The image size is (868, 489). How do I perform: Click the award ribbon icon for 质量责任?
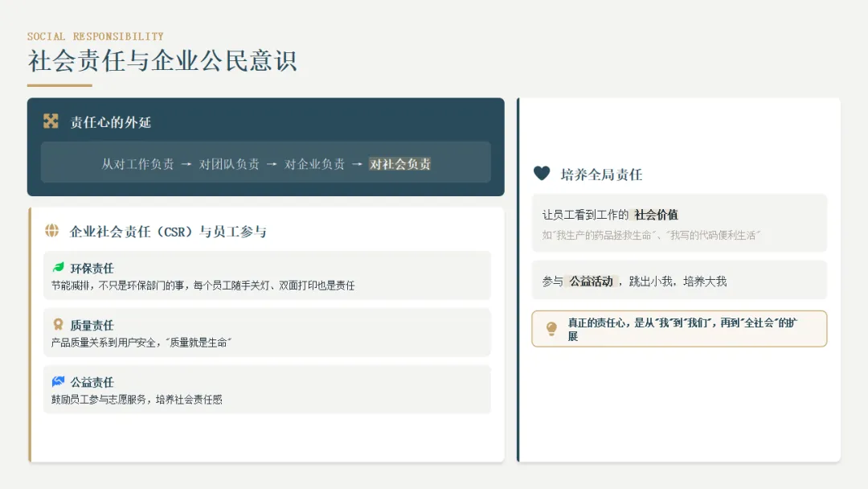click(58, 324)
